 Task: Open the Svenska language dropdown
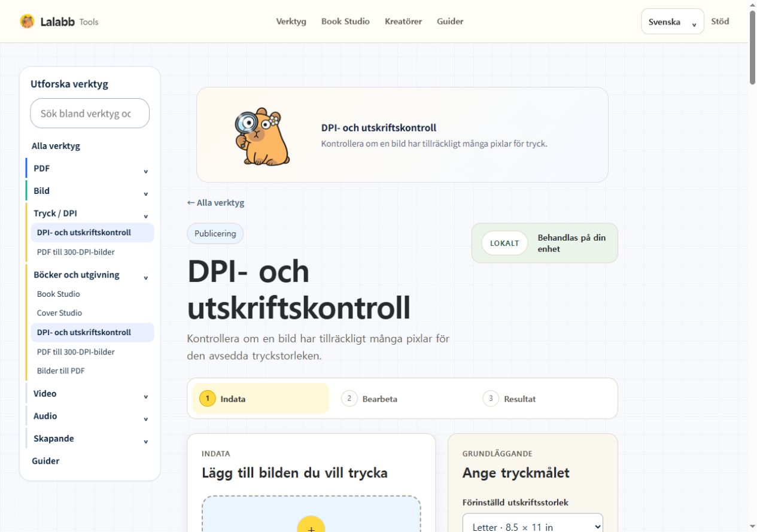pos(672,22)
